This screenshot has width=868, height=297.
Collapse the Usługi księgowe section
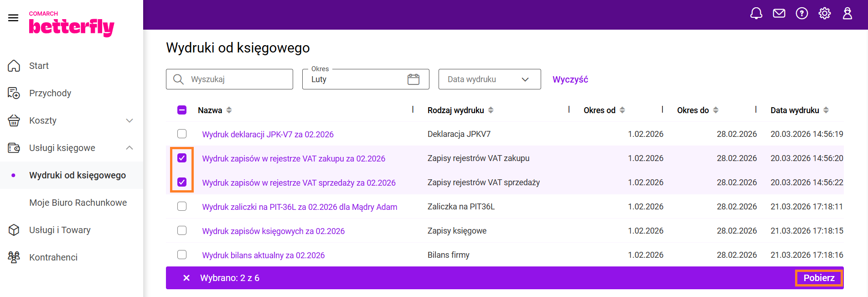(129, 148)
